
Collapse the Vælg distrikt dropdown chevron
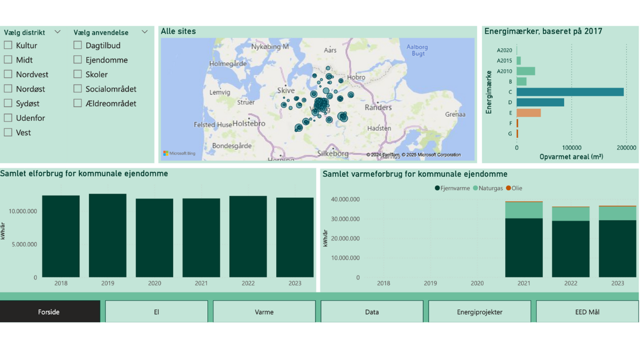57,32
